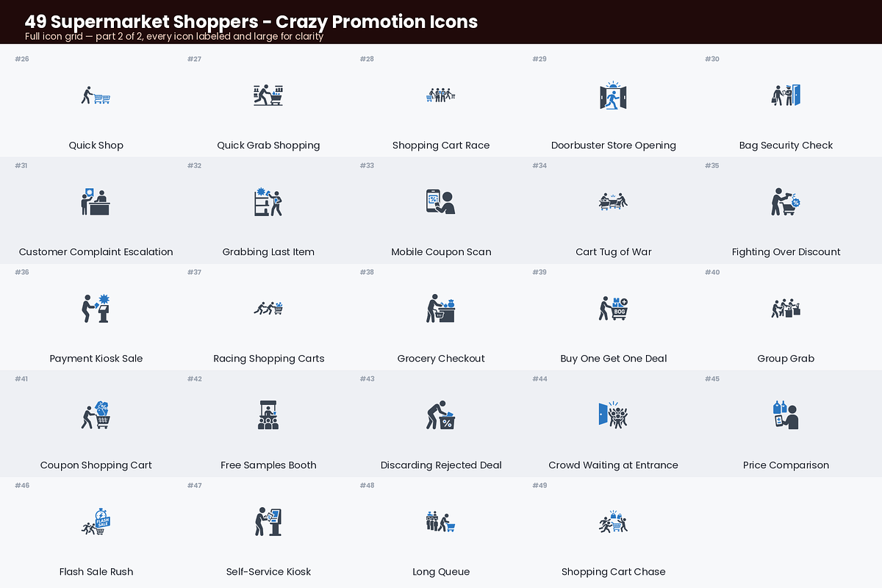The width and height of the screenshot is (882, 588).
Task: Click the Buy One Get One Deal icon
Action: click(x=614, y=309)
